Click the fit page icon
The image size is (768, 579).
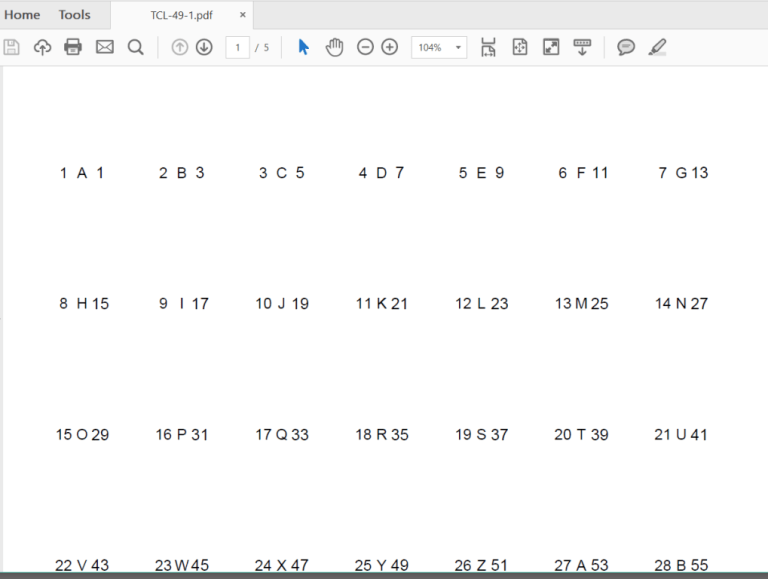(520, 47)
